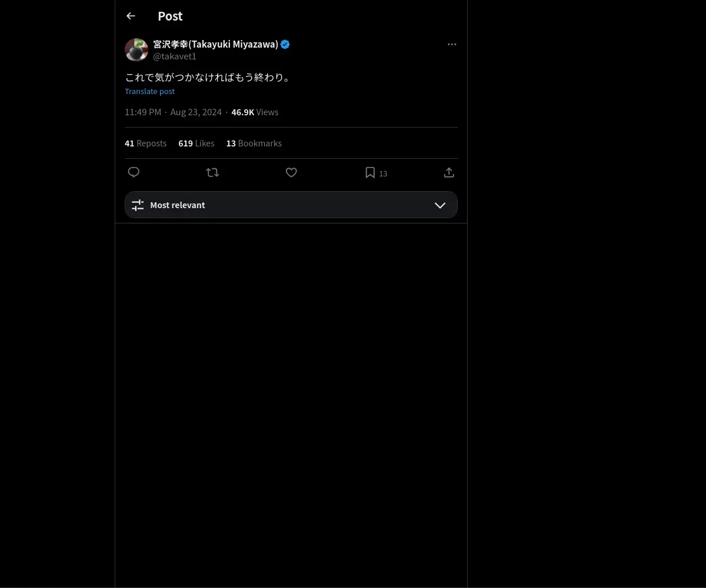
Task: Click the 11:49 PM Aug 23, 2024 timestamp
Action: point(173,112)
